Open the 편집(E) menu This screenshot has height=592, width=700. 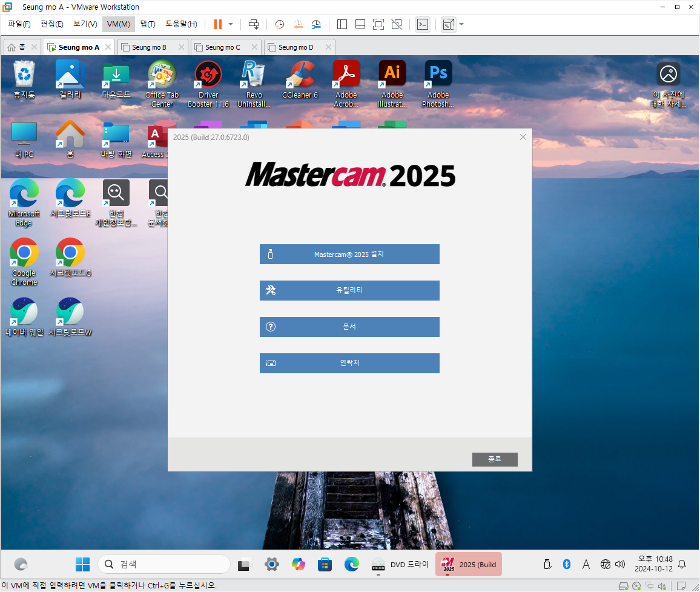click(52, 24)
